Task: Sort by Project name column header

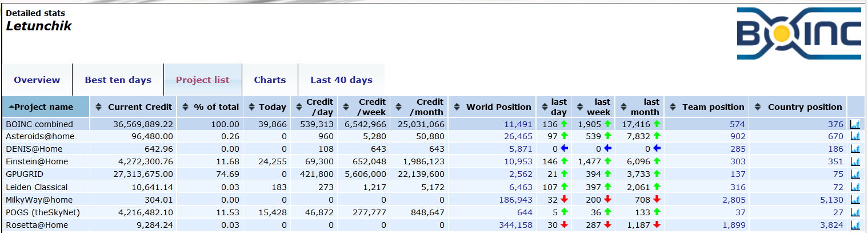Action: tap(46, 107)
